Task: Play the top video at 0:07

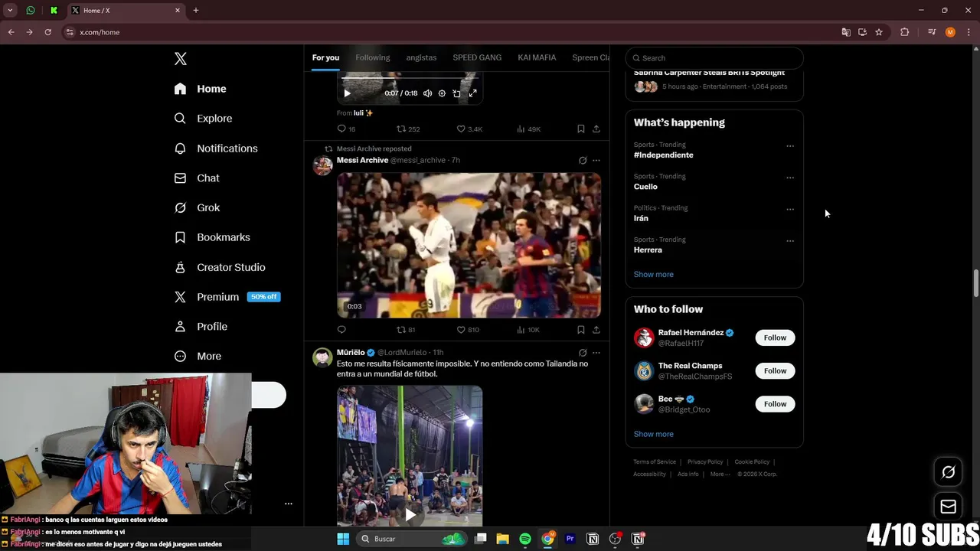Action: point(347,93)
